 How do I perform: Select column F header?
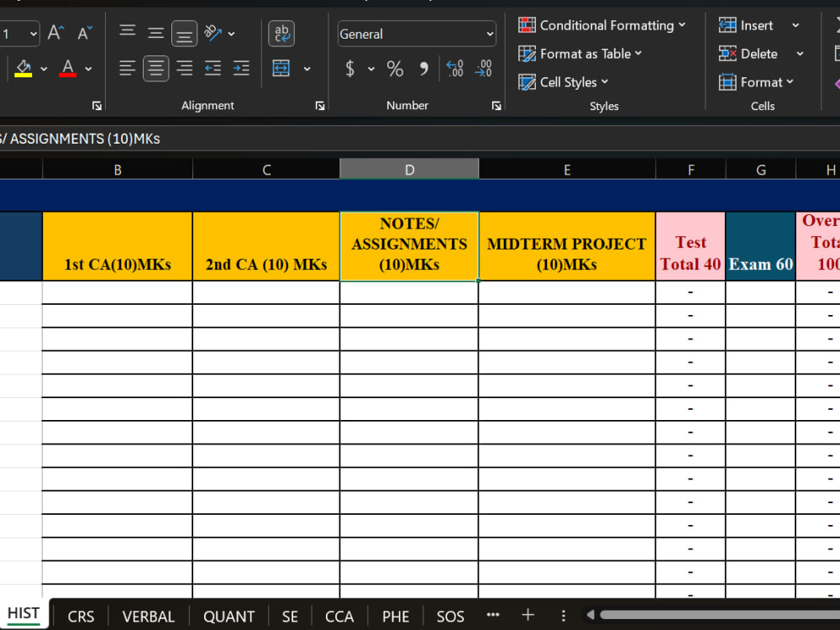tap(690, 170)
